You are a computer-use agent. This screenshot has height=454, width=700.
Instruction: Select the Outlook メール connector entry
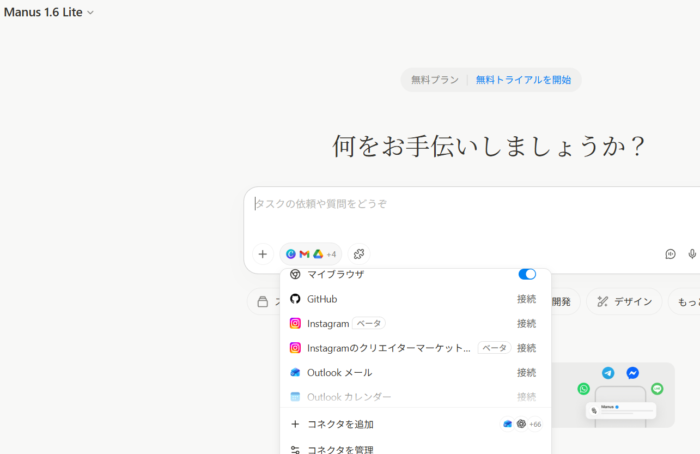pyautogui.click(x=339, y=373)
